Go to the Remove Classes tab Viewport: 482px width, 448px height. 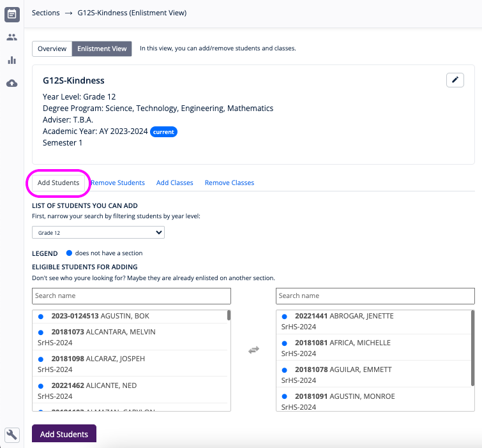coord(229,183)
